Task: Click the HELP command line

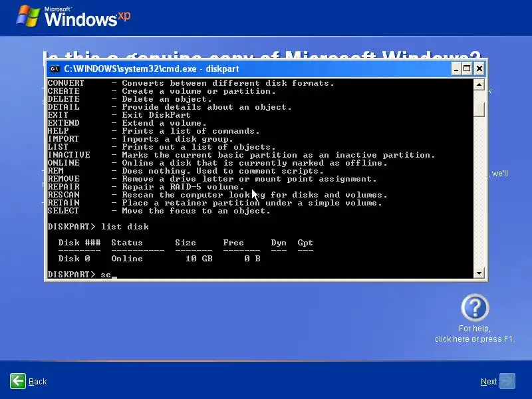Action: 154,131
